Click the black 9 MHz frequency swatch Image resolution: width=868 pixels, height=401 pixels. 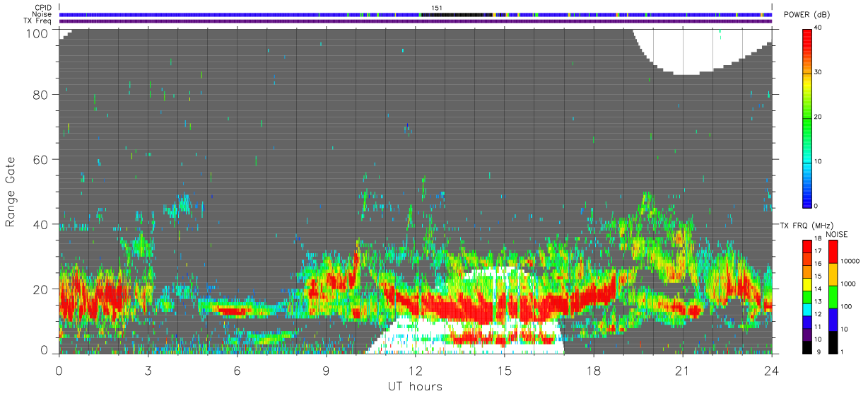click(x=808, y=349)
